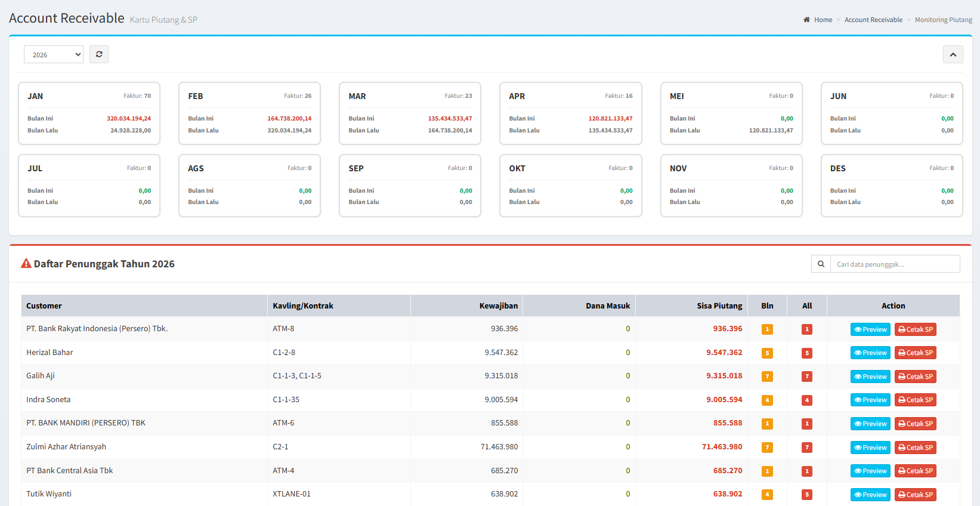This screenshot has width=980, height=506.
Task: Click orange Bln badge for Herizal Bahar
Action: (767, 353)
